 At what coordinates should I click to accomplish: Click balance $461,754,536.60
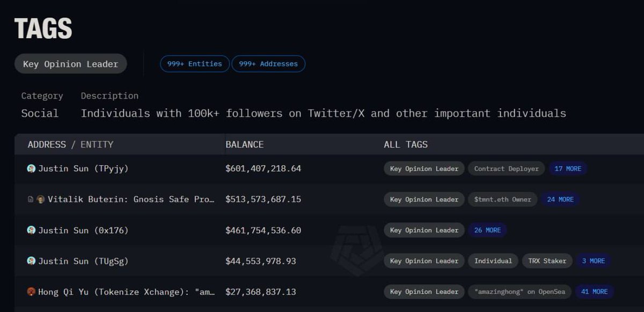click(x=264, y=230)
